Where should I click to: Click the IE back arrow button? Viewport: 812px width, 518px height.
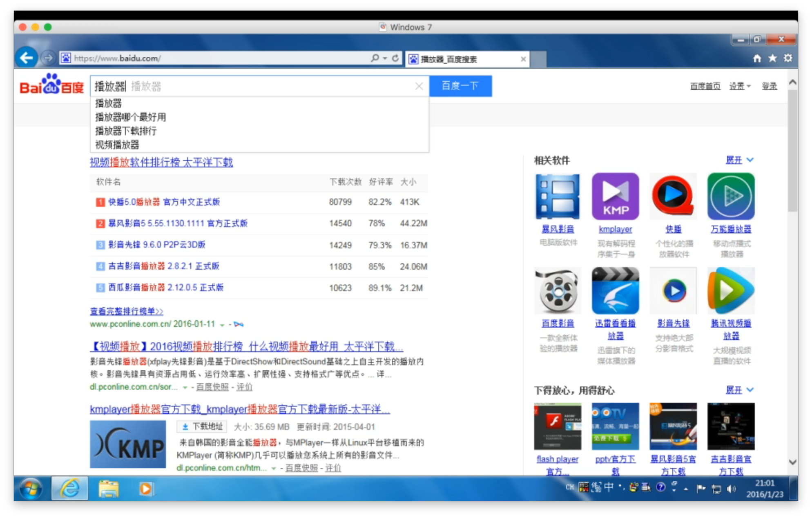(x=27, y=58)
